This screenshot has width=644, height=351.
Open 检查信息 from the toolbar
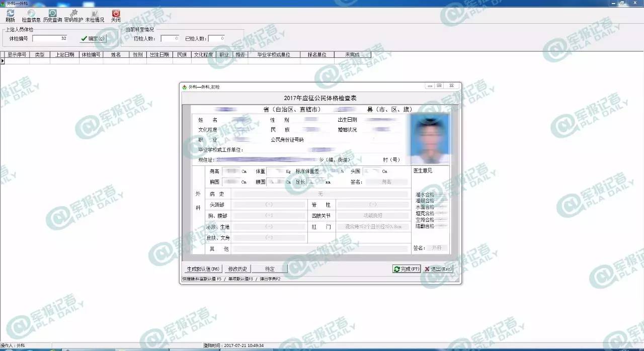pos(31,15)
